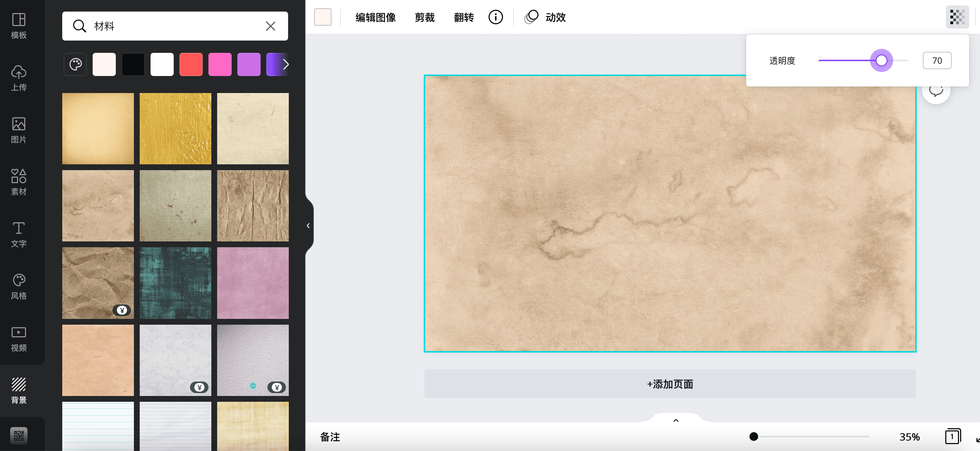Screen dimensions: 980x451
Task: Select the crumpled brown paid paper thumbnail
Action: (x=98, y=283)
